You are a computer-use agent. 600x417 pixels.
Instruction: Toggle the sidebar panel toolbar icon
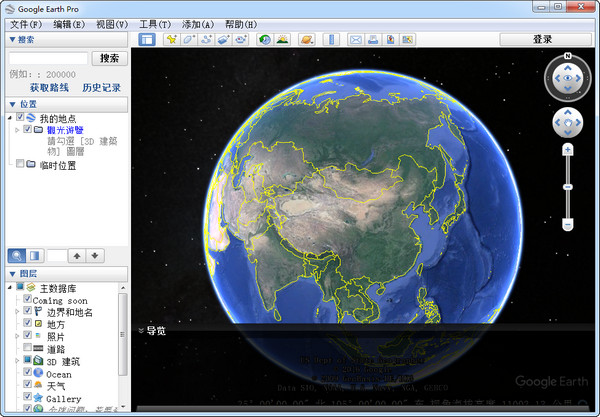pos(147,40)
